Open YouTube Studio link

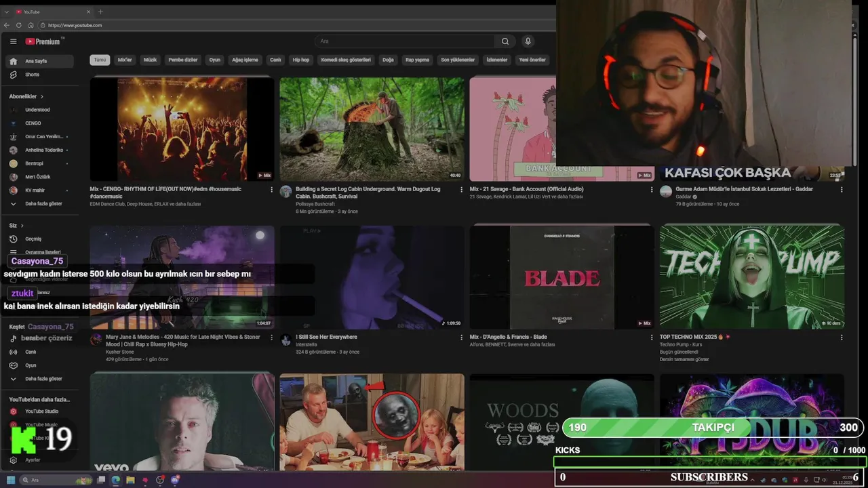39,411
